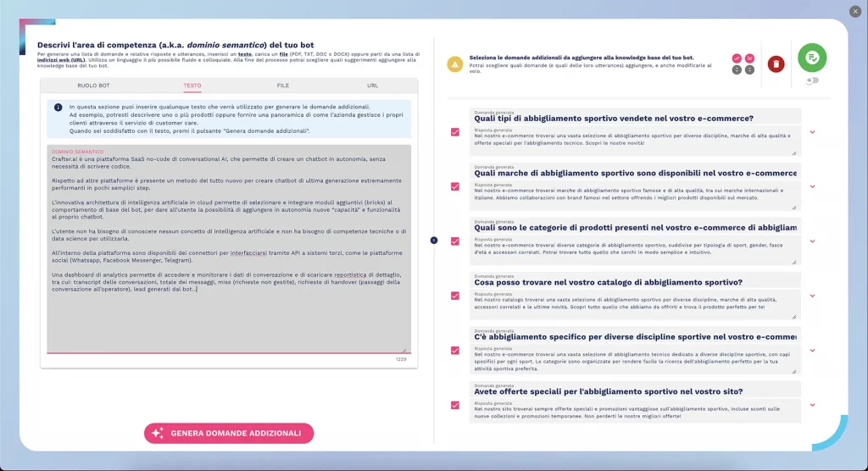Uncheck 'Quali tipi di abbigliamento sportivo' question
Image resolution: width=868 pixels, height=471 pixels.
(x=455, y=131)
